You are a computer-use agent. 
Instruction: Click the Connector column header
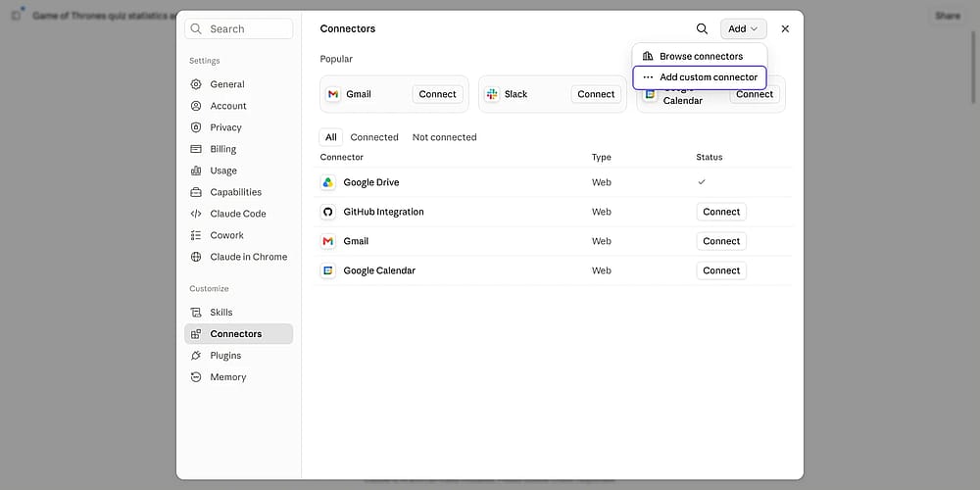coord(342,158)
